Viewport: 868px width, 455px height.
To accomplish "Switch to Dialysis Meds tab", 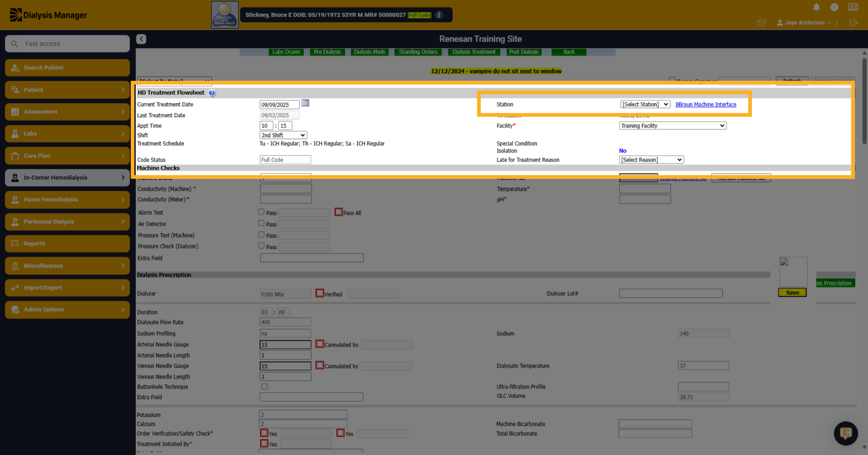I will click(x=369, y=52).
